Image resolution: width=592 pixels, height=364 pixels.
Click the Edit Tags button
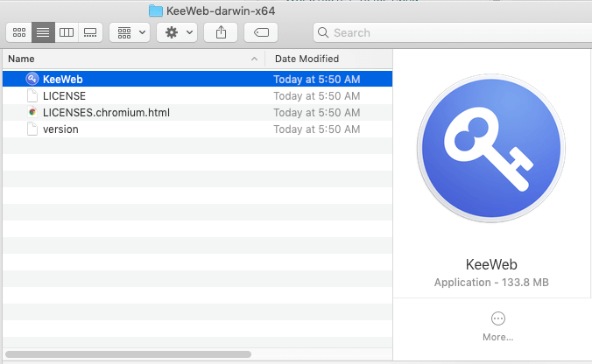[x=261, y=32]
